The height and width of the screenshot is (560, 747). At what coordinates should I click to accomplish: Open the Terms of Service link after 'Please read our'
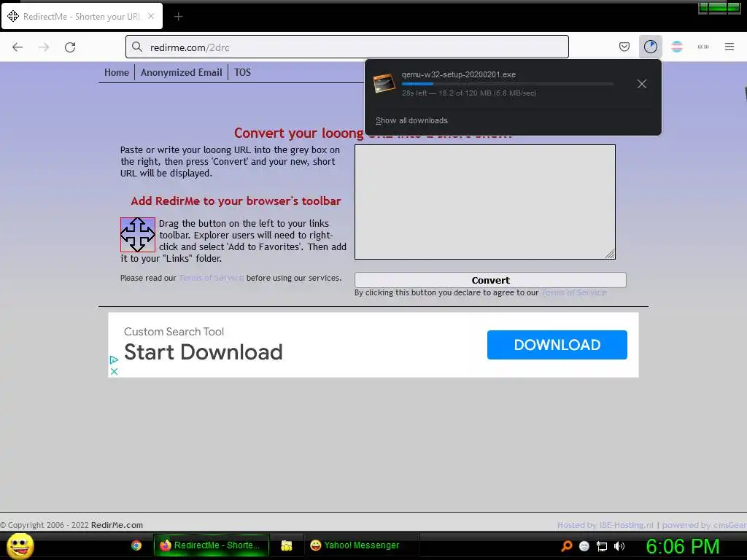pyautogui.click(x=212, y=278)
